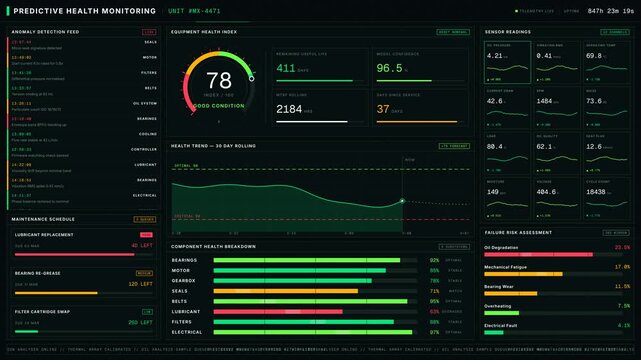The height and width of the screenshot is (360, 641).
Task: Click the 92% value in the Bearings row
Action: click(x=434, y=260)
